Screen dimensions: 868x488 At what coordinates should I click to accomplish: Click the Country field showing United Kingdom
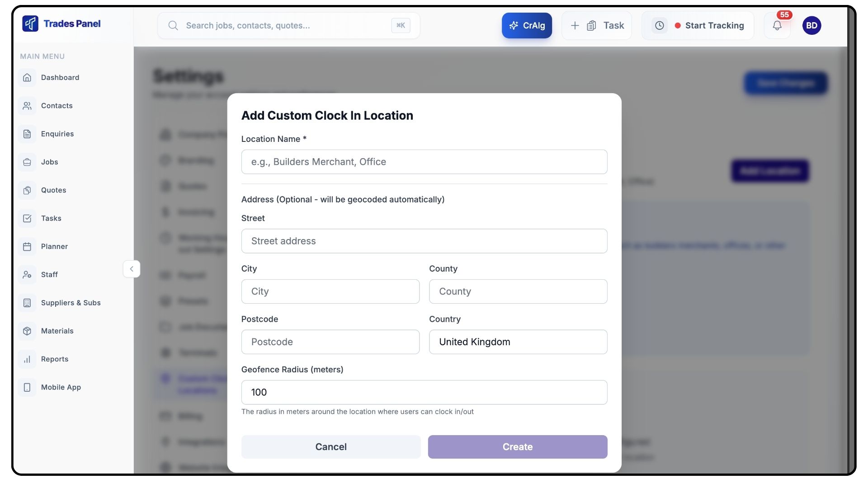(x=518, y=342)
